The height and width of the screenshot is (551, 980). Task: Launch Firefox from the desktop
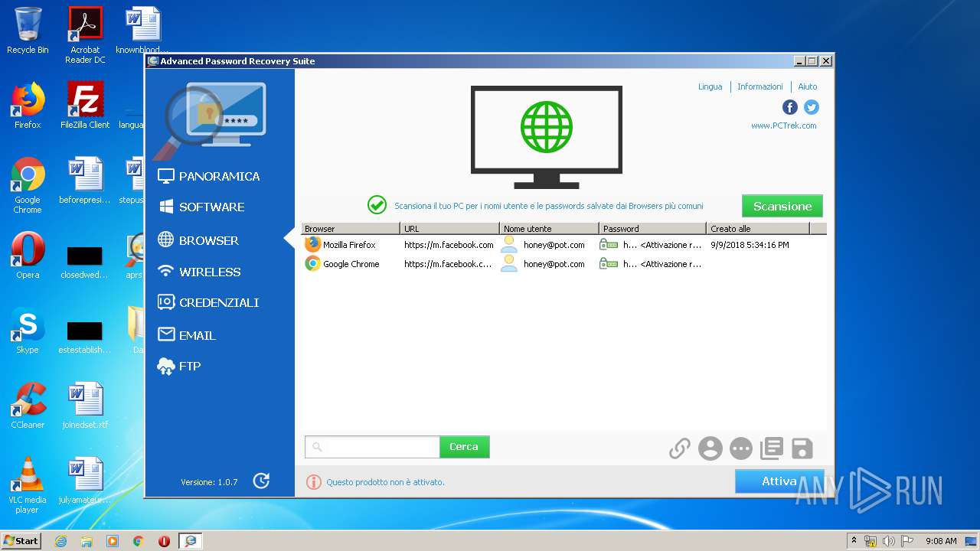pyautogui.click(x=28, y=106)
